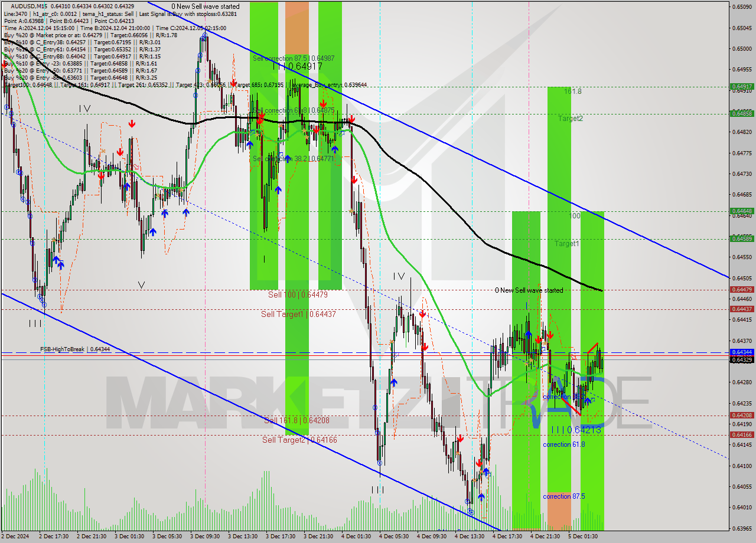Click the red 0.64437 price axis tag

tap(742, 309)
